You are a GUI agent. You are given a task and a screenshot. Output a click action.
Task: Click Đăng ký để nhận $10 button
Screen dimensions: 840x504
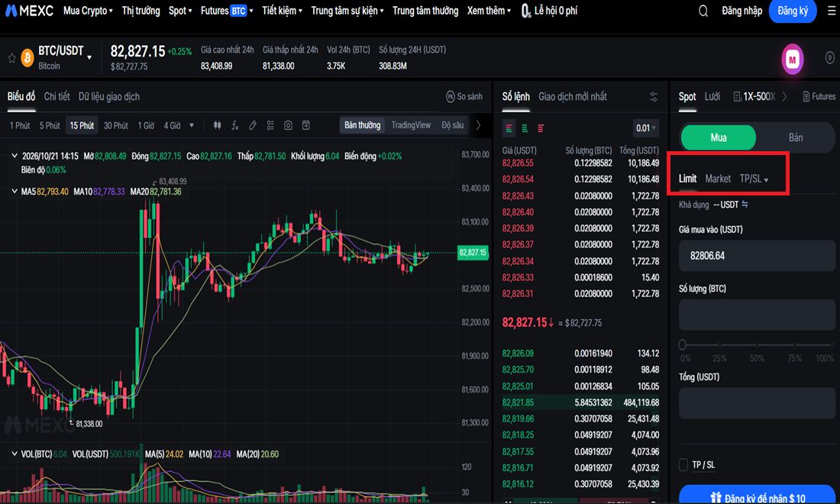758,496
